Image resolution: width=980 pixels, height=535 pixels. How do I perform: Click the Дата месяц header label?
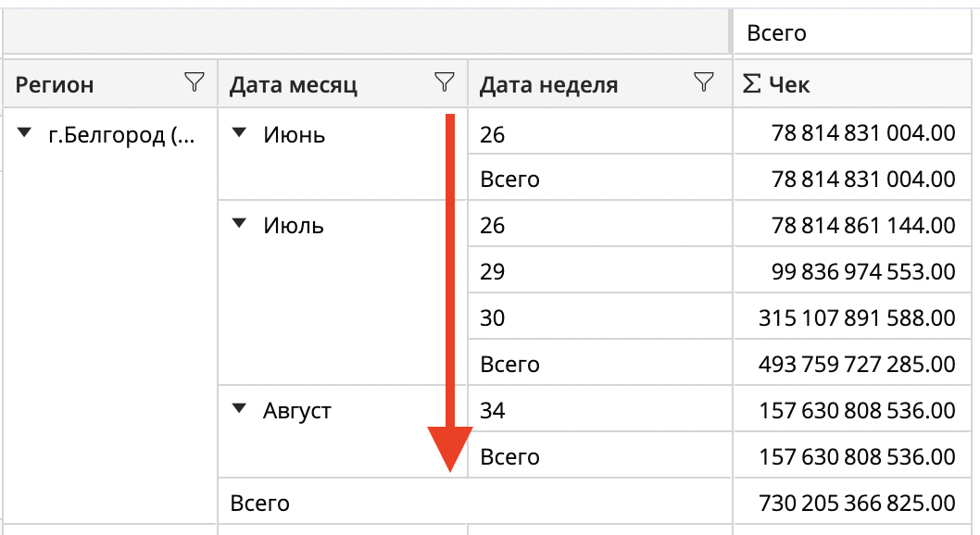click(294, 85)
